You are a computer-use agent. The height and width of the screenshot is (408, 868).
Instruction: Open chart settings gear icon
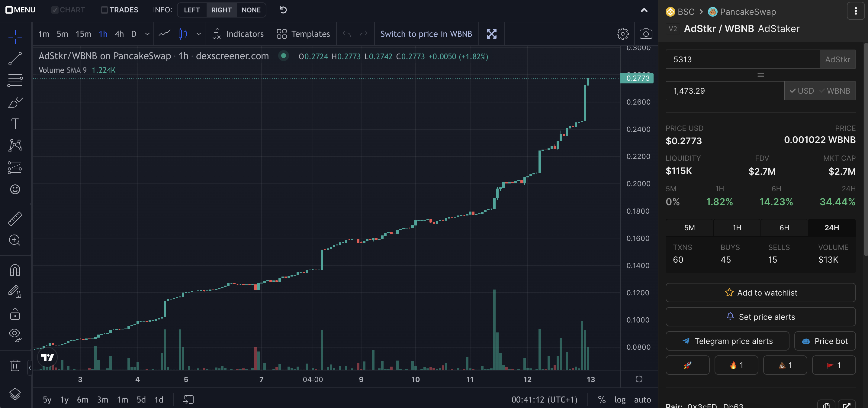tap(622, 34)
